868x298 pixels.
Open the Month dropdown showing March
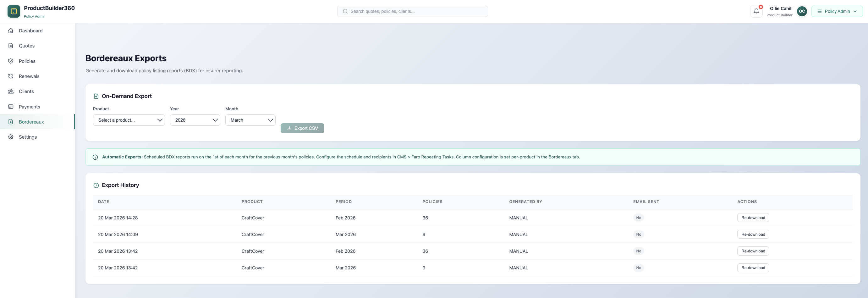(250, 120)
